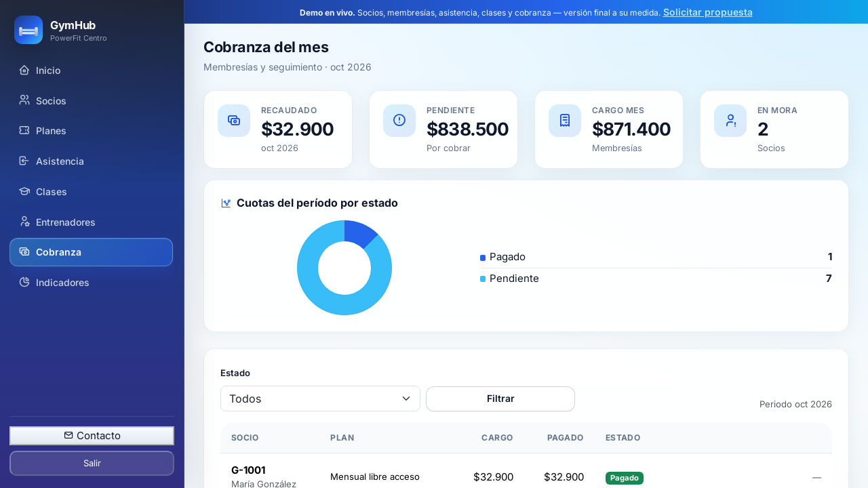This screenshot has width=868, height=488.
Task: Click the envelope icon on Contacto button
Action: (x=68, y=435)
